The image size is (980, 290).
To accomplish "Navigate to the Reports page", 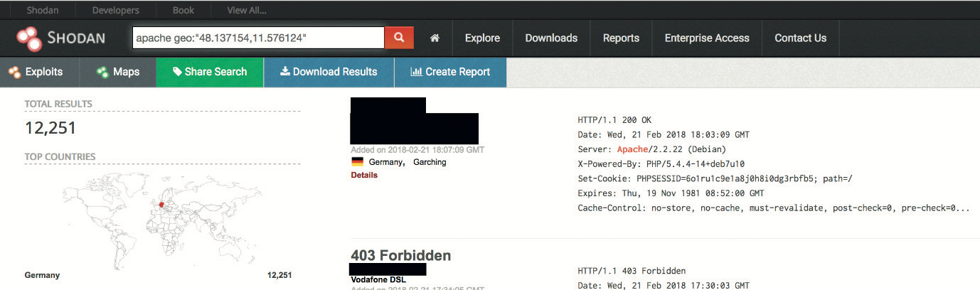I will tap(621, 38).
